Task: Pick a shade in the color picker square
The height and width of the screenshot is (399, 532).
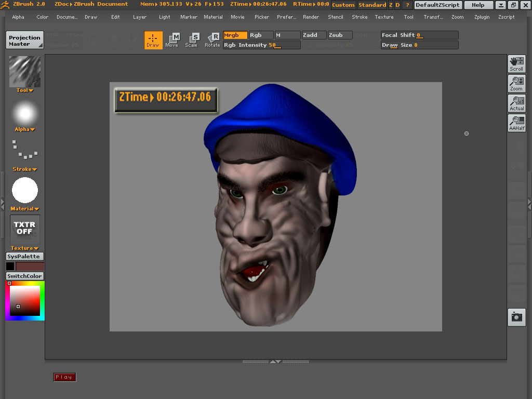Action: [x=25, y=301]
